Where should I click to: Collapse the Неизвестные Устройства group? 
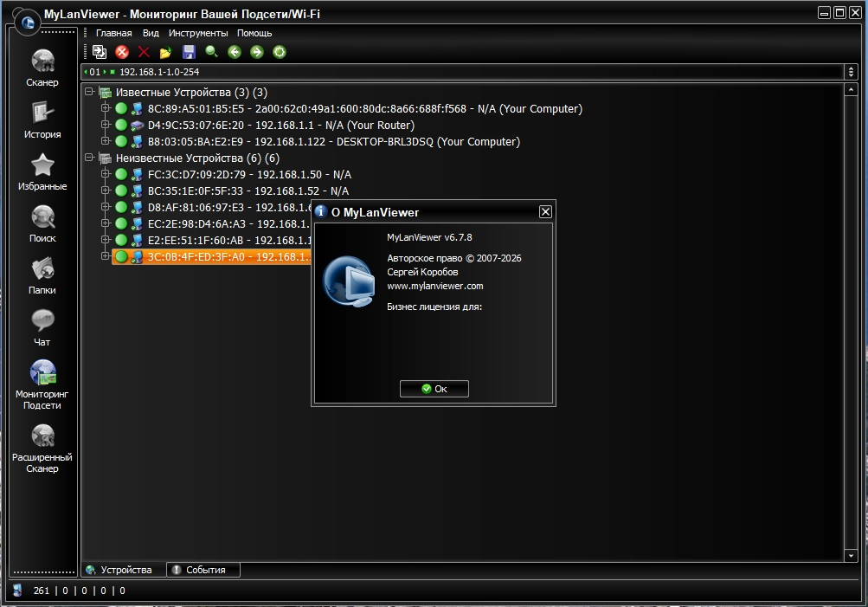point(89,158)
